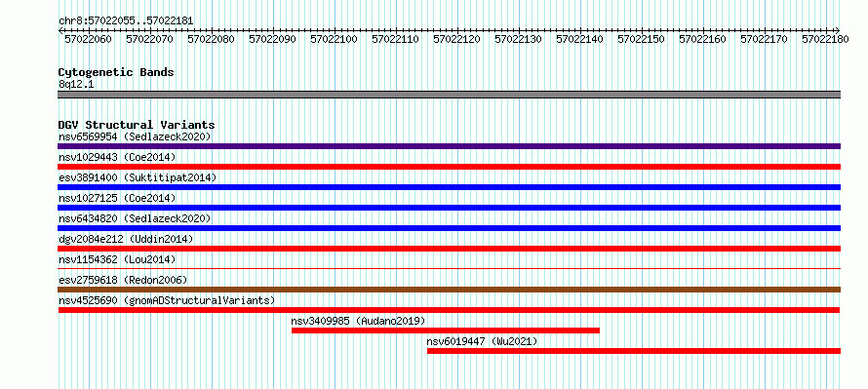Click the brown esv2759618 variant bar
868x389 pixels.
(449, 290)
